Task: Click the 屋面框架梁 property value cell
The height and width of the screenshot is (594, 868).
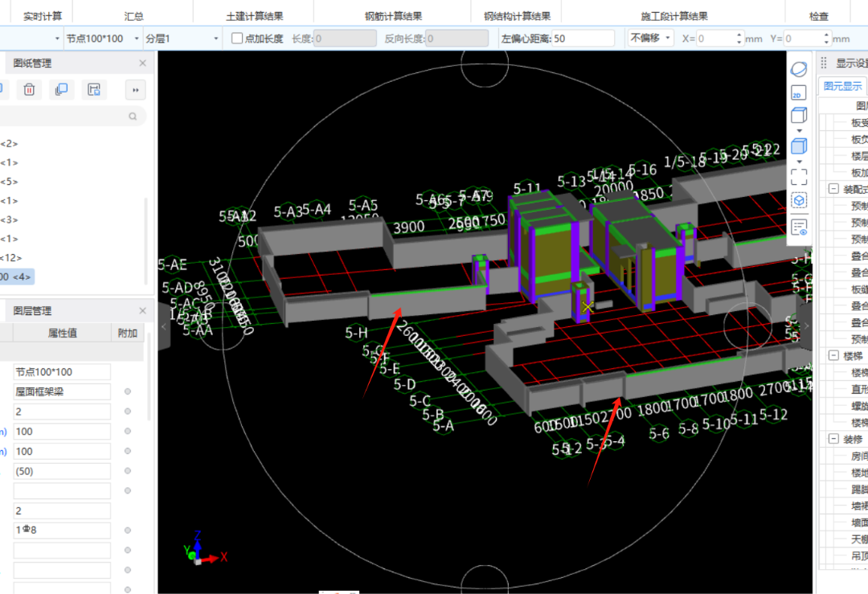Action: [x=62, y=392]
